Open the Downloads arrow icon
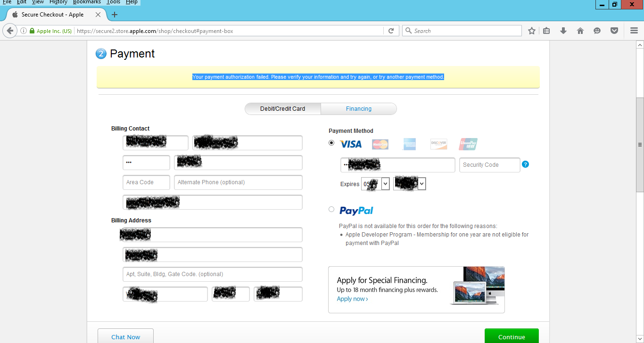Viewport: 644px width, 343px height. [x=563, y=31]
